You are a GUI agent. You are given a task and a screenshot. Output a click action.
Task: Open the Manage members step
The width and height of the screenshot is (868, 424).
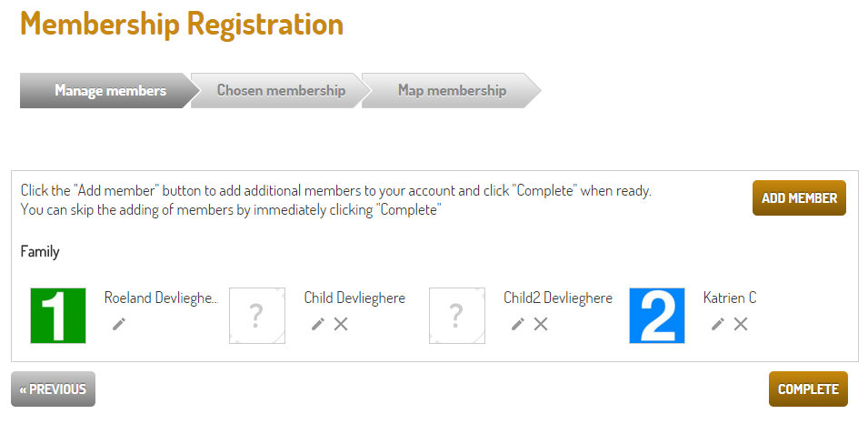[109, 91]
